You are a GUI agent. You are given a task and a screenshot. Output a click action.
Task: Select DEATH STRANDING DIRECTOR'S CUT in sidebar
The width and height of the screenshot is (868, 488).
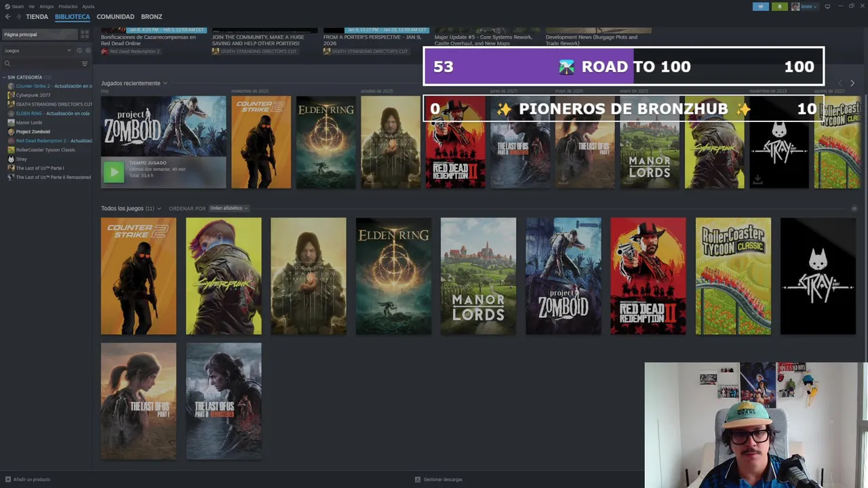(x=50, y=104)
